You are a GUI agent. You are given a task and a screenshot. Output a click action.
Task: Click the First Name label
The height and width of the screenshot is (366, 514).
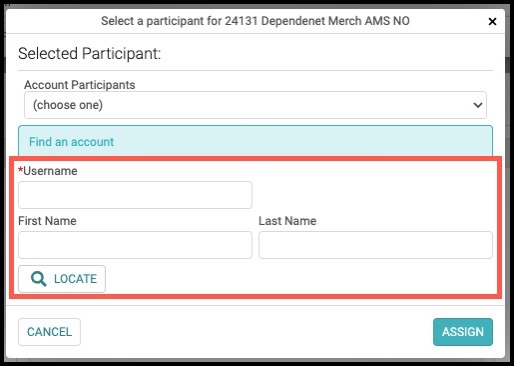pos(47,221)
